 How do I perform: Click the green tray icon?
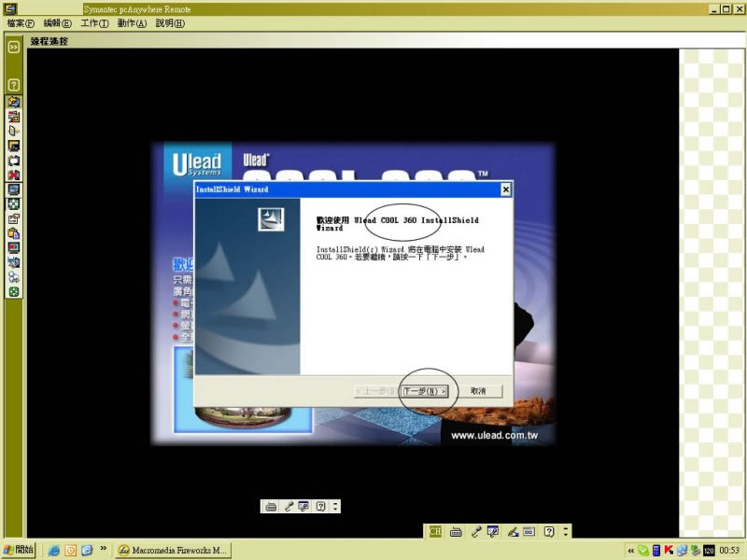pos(643,551)
